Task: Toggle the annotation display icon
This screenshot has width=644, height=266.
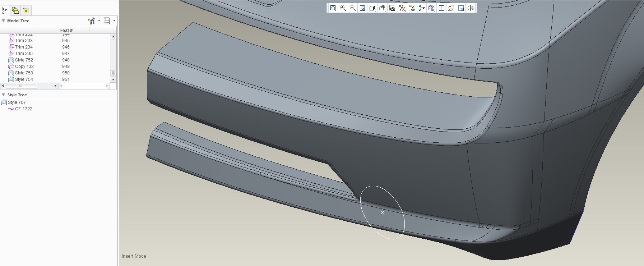Action: tap(412, 8)
